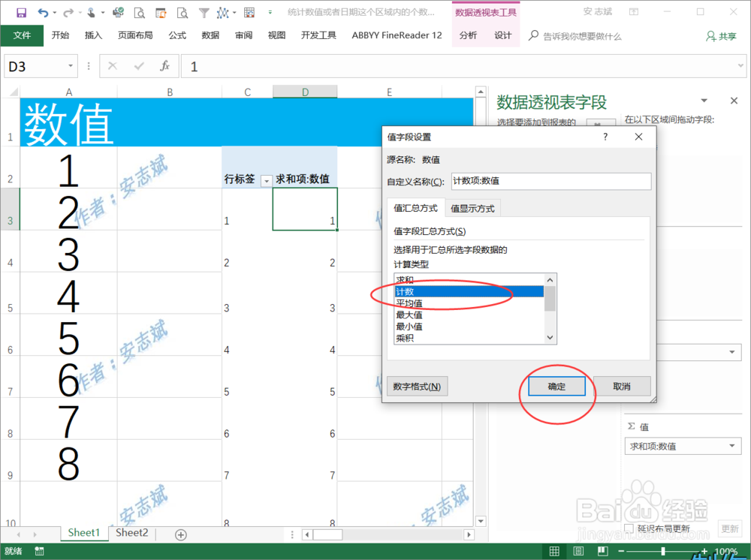The image size is (751, 560).
Task: Click the zoom in plus icon
Action: (704, 552)
